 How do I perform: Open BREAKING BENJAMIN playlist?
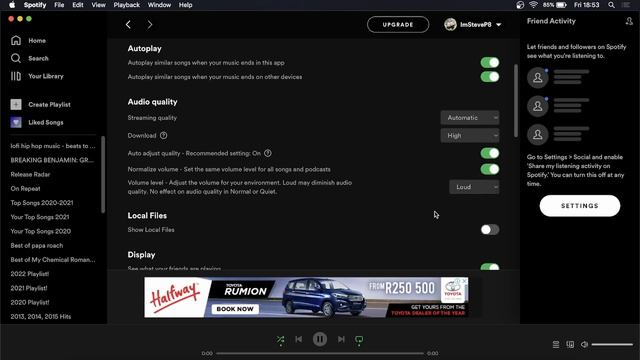click(x=52, y=160)
